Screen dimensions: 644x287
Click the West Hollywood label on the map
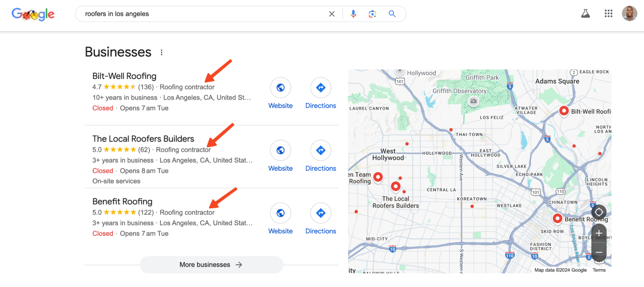[388, 155]
